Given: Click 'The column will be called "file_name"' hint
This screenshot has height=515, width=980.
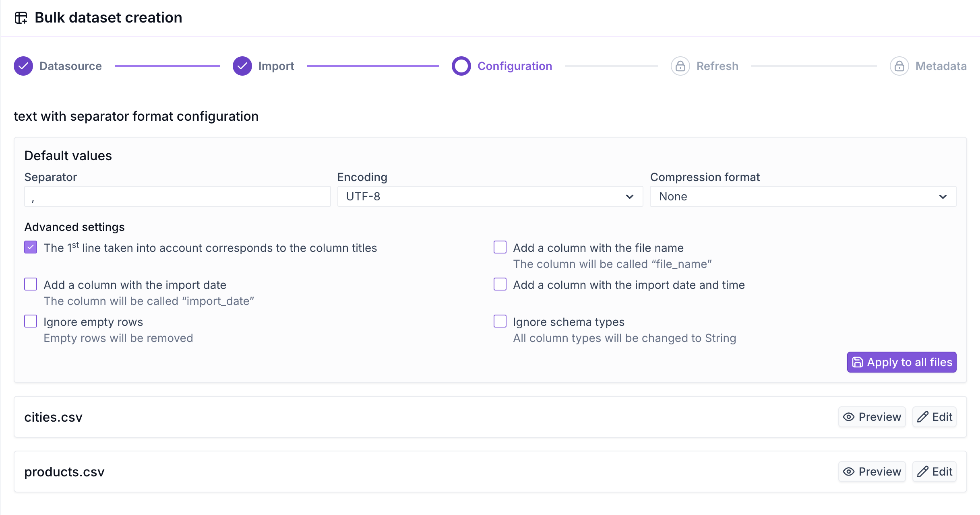Looking at the screenshot, I should [612, 264].
